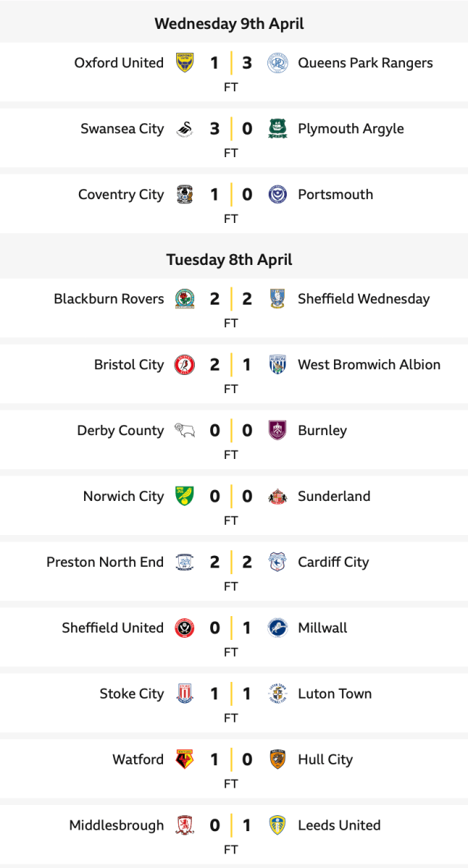
Task: Click the Leeds United crest
Action: [x=277, y=826]
